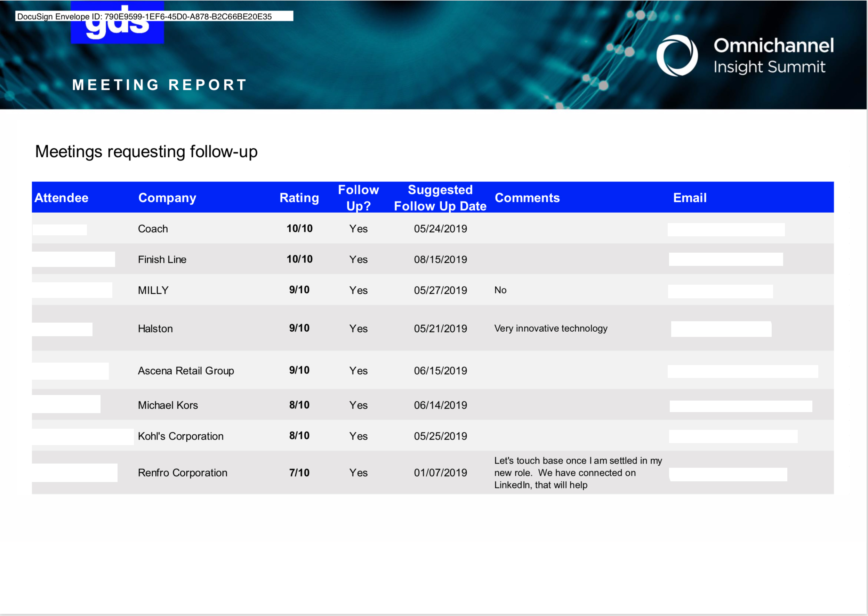This screenshot has width=868, height=616.
Task: Click the 10/10 rating for Coach
Action: point(299,228)
